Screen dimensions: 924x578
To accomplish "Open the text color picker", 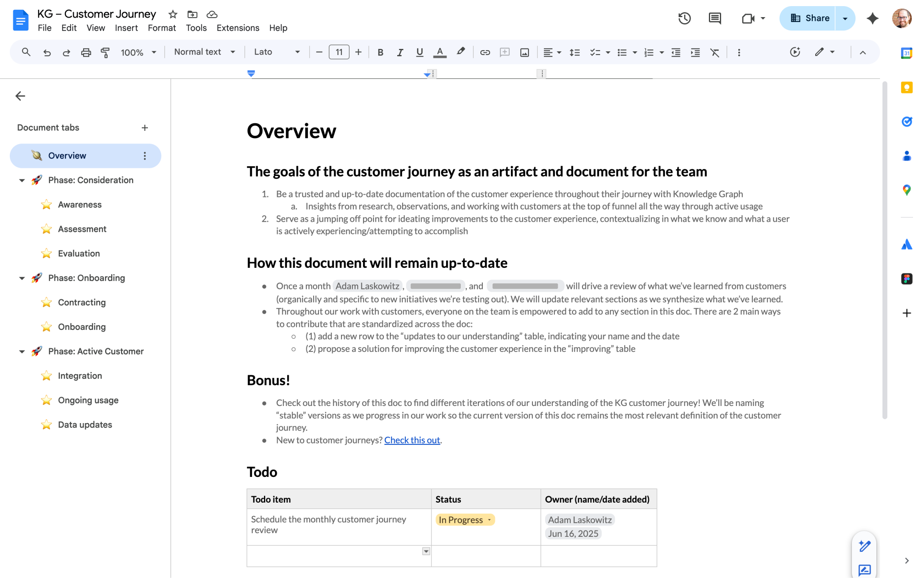I will 440,52.
